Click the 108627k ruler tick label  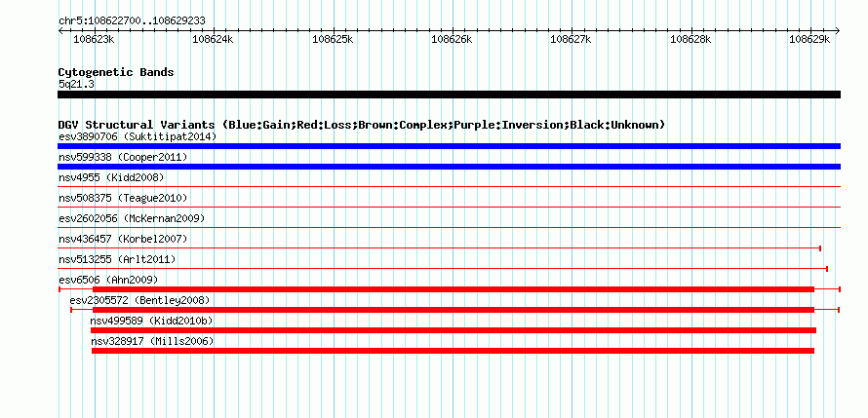(x=572, y=39)
